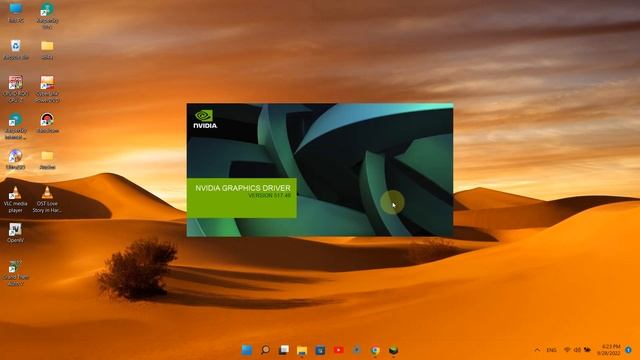Open the Wi-Fi network tray icon
This screenshot has width=640, height=360.
[x=567, y=350]
